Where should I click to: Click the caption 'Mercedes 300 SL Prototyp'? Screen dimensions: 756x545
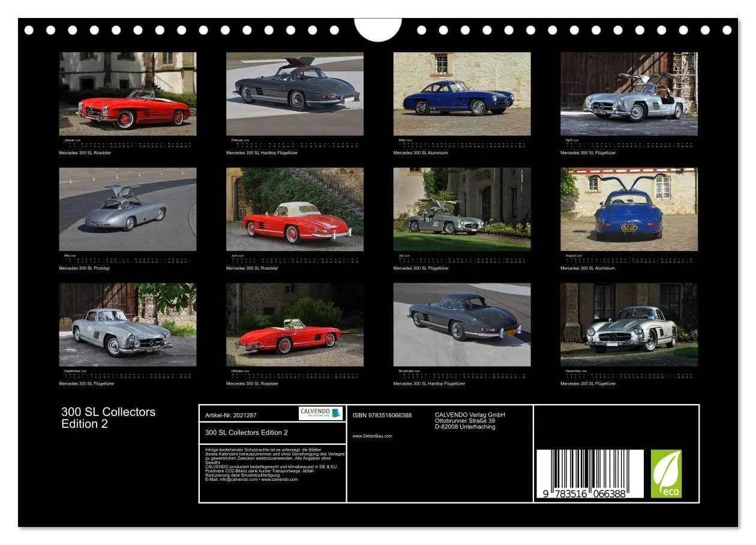click(x=84, y=268)
